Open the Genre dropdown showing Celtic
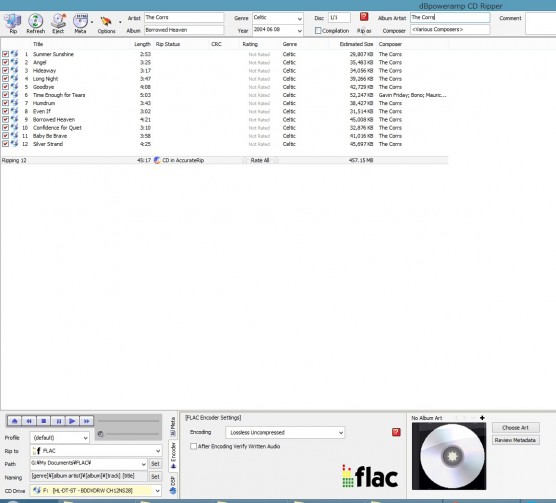 (x=300, y=18)
